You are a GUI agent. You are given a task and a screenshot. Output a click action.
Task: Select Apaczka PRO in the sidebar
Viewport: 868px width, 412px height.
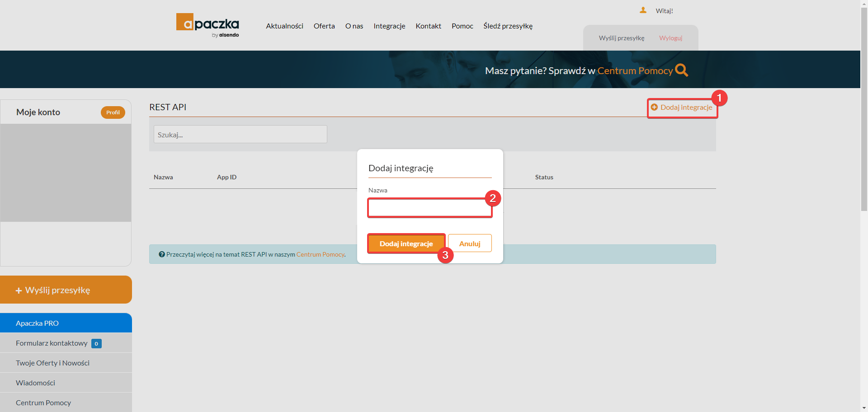(37, 323)
